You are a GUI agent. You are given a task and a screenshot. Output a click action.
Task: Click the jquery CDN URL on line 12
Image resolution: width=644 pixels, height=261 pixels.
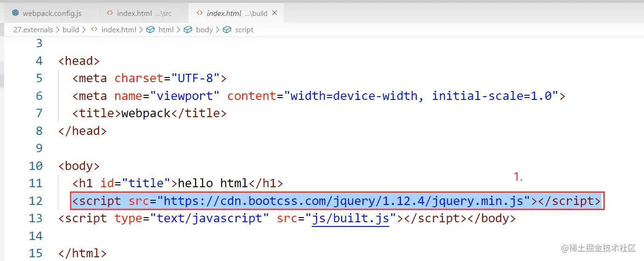(343, 201)
